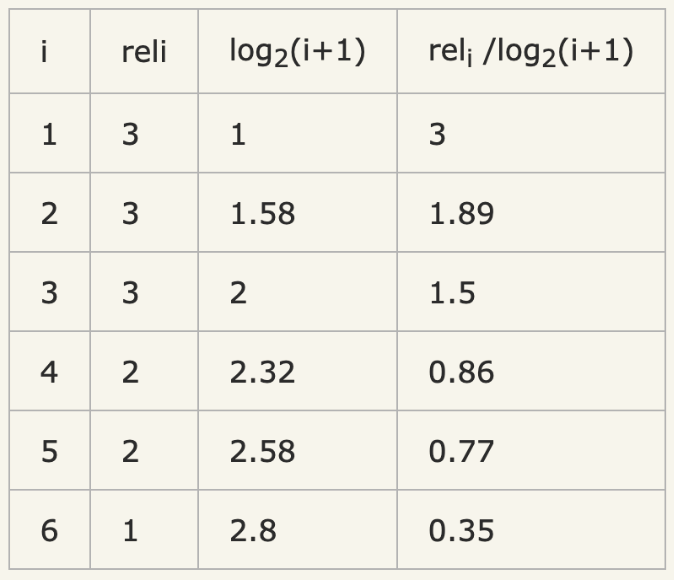Select the cell showing 1.5

[452, 293]
